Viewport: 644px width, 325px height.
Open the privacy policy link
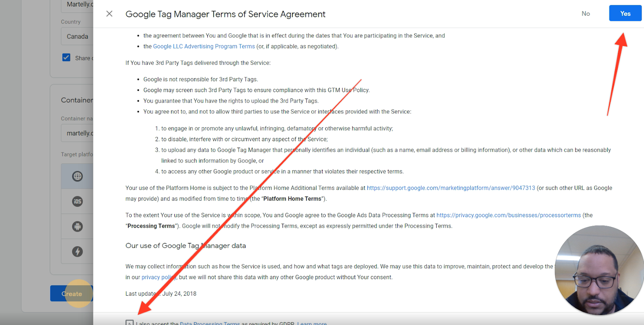[159, 277]
